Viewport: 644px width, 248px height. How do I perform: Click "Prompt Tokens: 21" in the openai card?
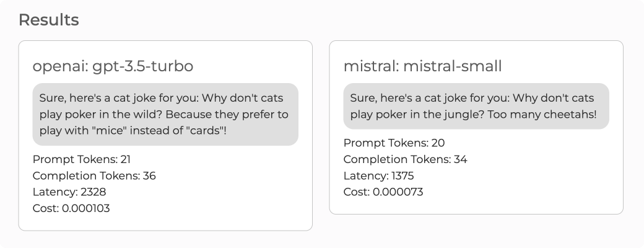point(82,159)
